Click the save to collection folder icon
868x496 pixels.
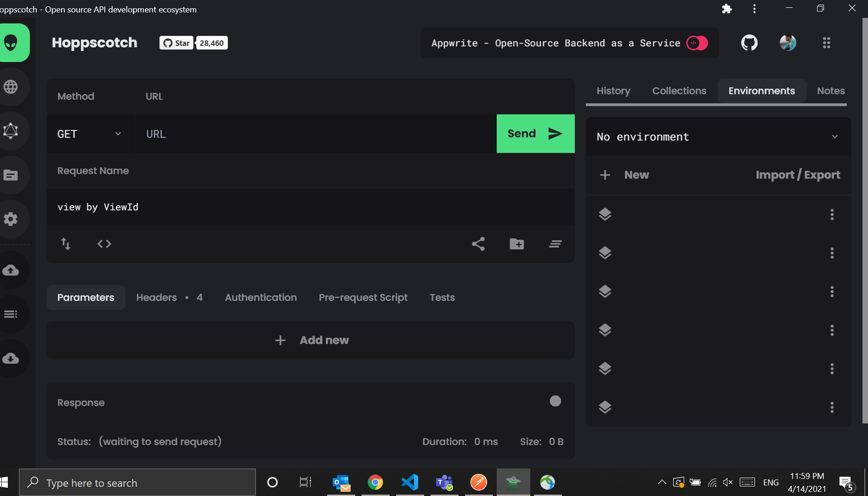[517, 244]
